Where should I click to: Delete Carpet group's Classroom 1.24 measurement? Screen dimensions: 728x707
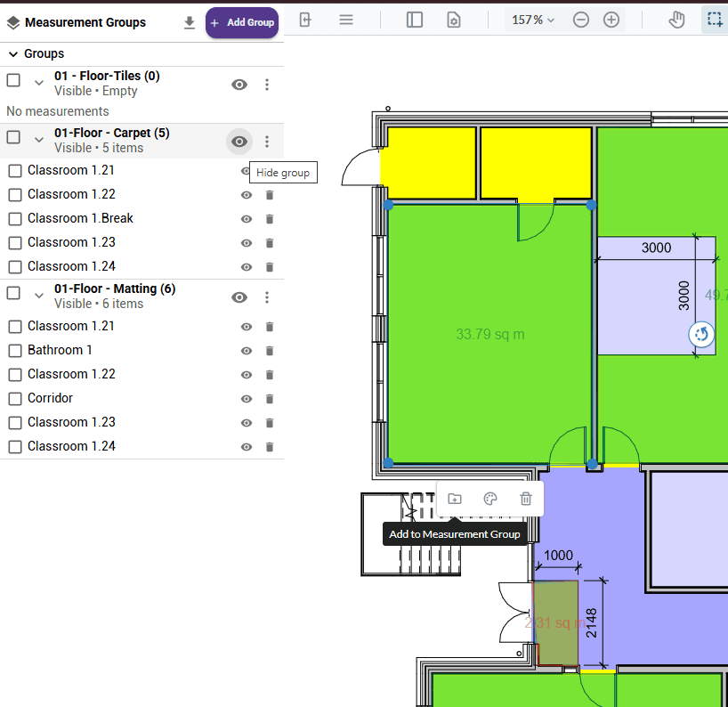point(270,267)
